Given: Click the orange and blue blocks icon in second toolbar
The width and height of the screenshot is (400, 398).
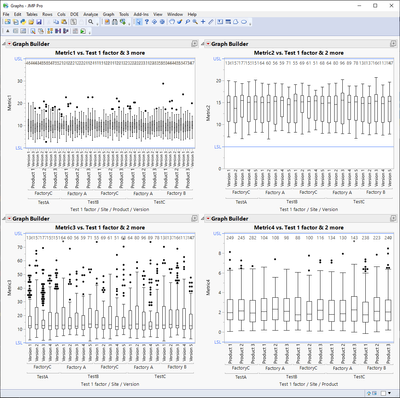Looking at the screenshot, I should coord(50,31).
